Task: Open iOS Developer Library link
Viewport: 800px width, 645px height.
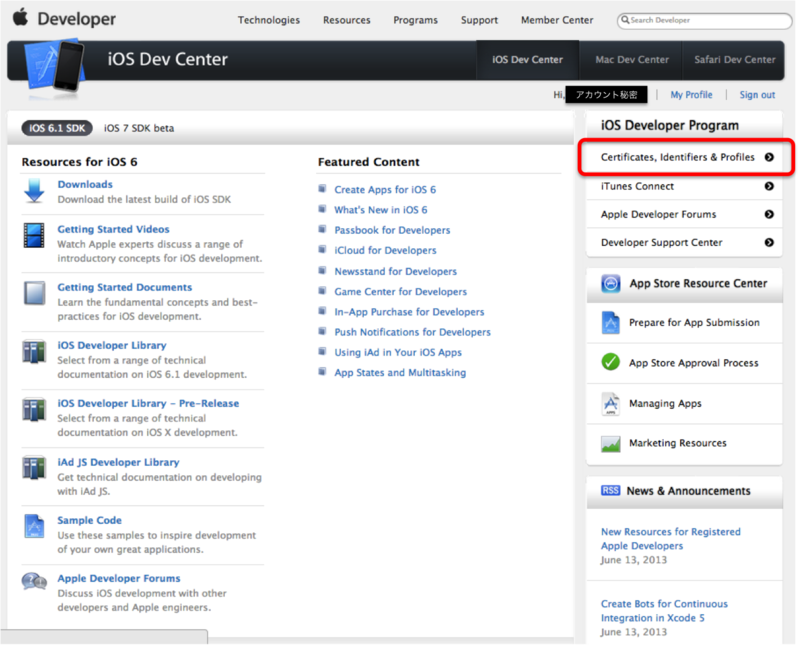Action: tap(112, 345)
